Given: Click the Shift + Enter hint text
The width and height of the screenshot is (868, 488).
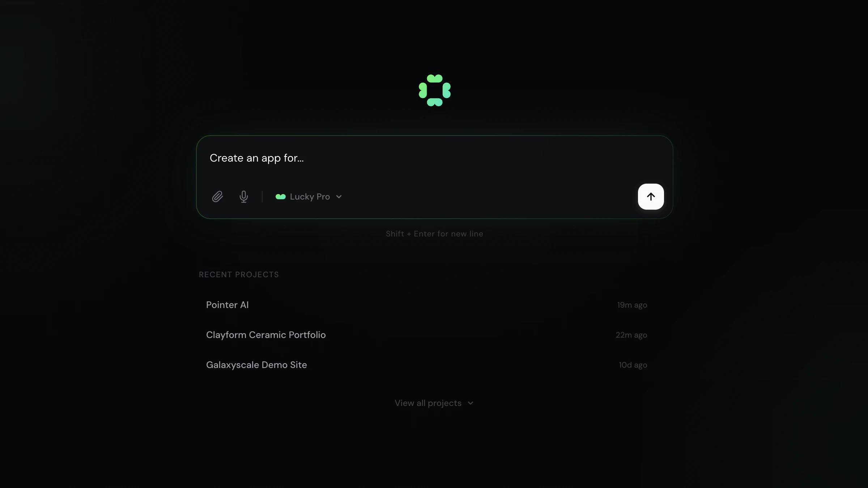Looking at the screenshot, I should click(434, 234).
